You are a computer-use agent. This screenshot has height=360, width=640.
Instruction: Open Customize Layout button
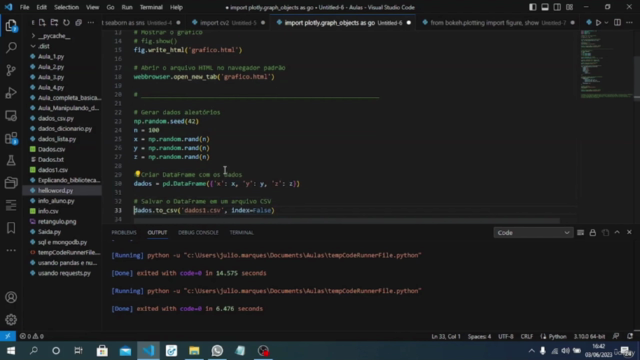tap(569, 7)
